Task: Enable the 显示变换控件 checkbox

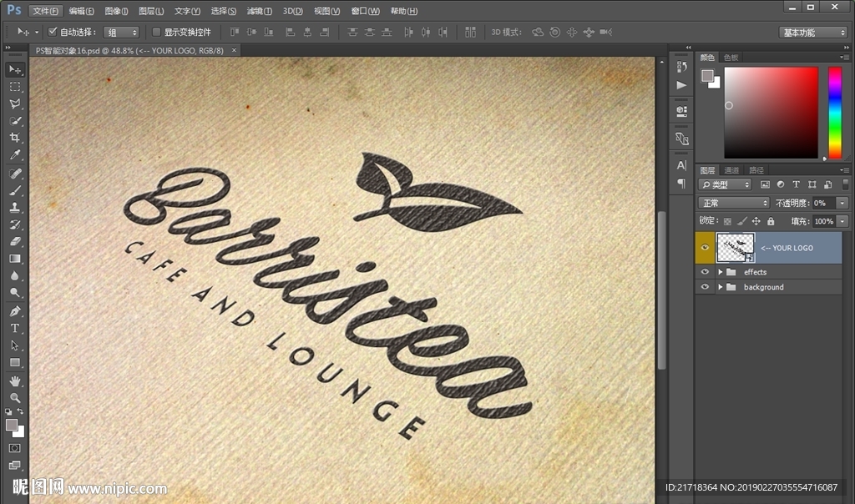Action: point(156,32)
